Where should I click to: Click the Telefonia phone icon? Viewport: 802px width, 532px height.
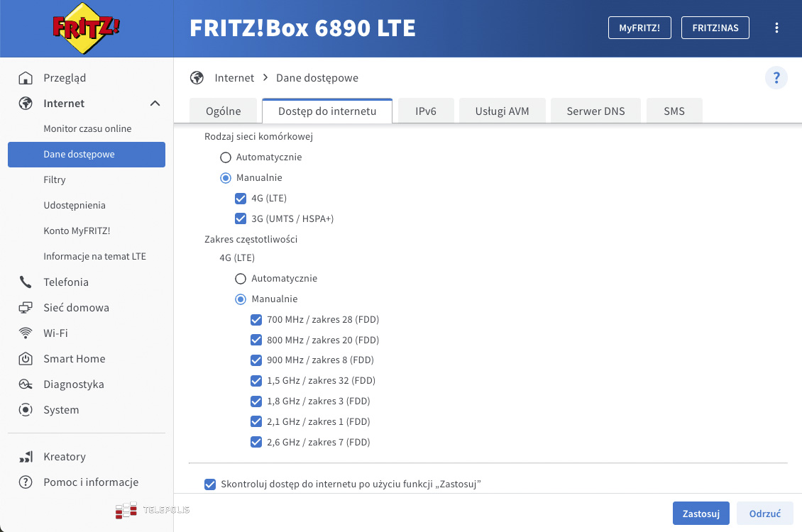click(26, 282)
